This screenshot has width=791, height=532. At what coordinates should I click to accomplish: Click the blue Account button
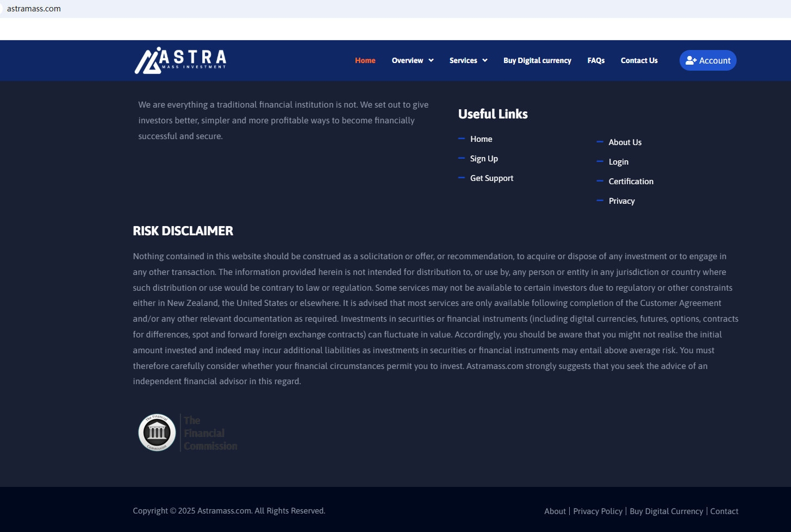(708, 60)
